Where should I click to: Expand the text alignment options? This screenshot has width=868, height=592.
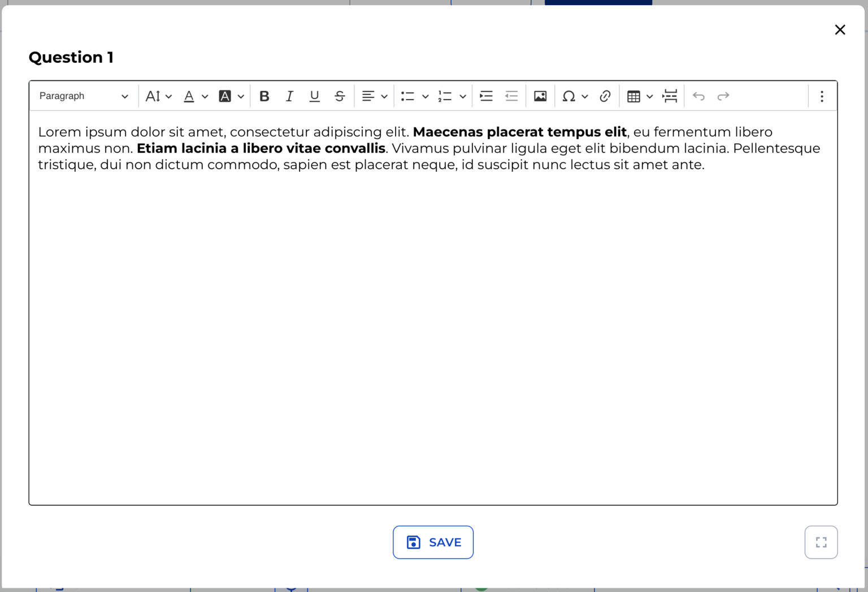pos(374,96)
